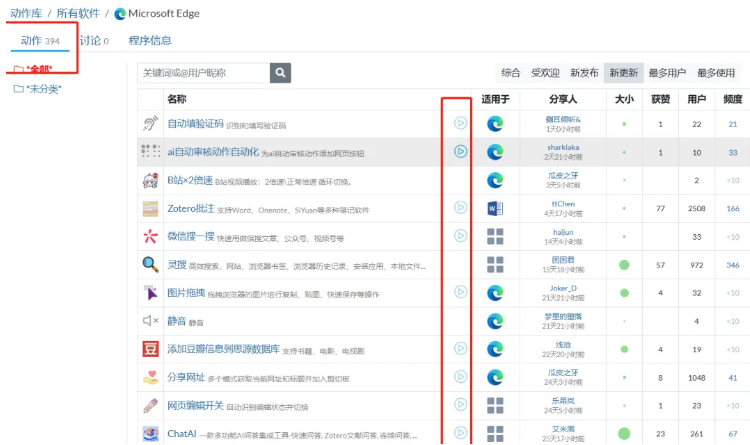This screenshot has width=750, height=445.
Task: Click the 静音 muted speaker icon
Action: [x=150, y=321]
